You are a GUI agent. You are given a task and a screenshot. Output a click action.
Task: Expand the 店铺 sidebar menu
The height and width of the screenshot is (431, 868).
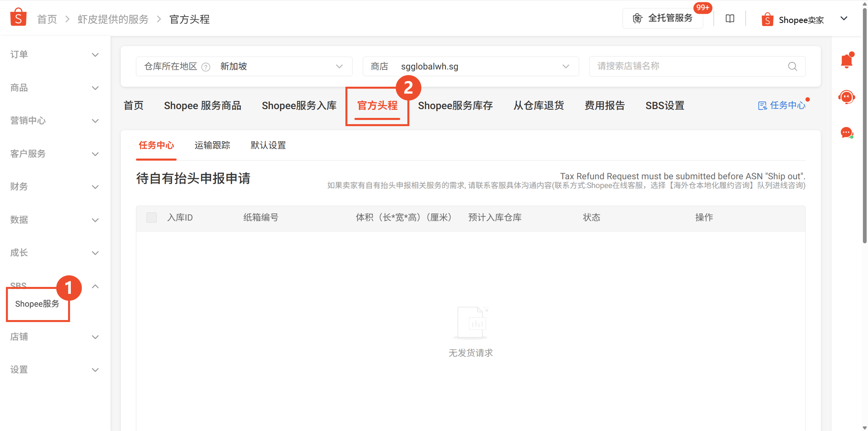(x=55, y=337)
